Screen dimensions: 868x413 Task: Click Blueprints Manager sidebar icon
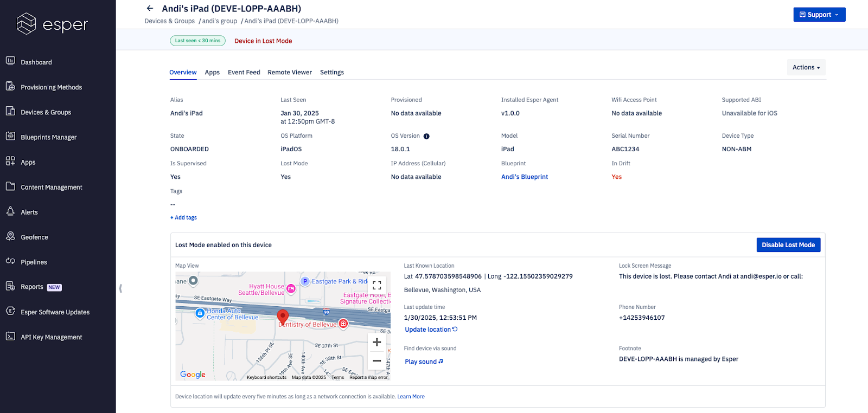coord(10,135)
